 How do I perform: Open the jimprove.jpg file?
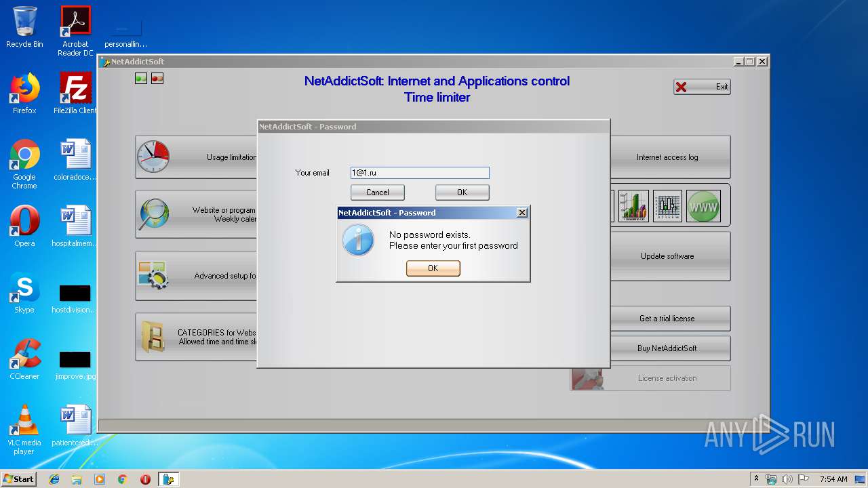tap(75, 365)
